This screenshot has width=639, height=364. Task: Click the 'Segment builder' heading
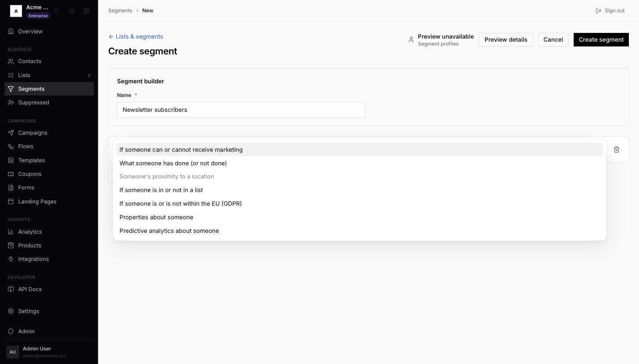(x=140, y=82)
